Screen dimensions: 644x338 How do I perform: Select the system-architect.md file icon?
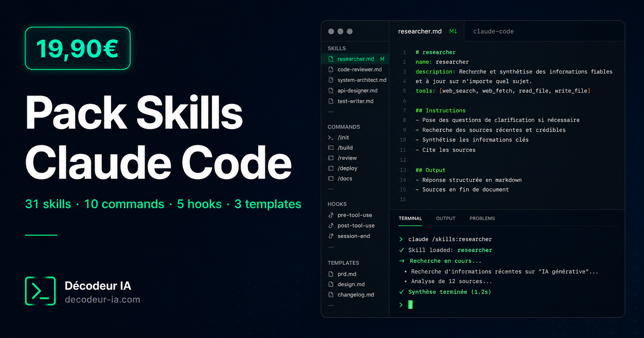click(331, 80)
